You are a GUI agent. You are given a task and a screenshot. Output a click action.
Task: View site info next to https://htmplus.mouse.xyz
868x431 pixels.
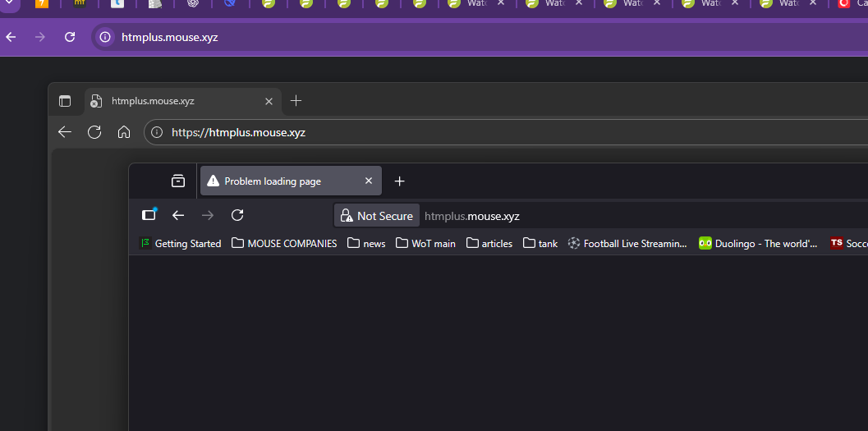tap(157, 133)
